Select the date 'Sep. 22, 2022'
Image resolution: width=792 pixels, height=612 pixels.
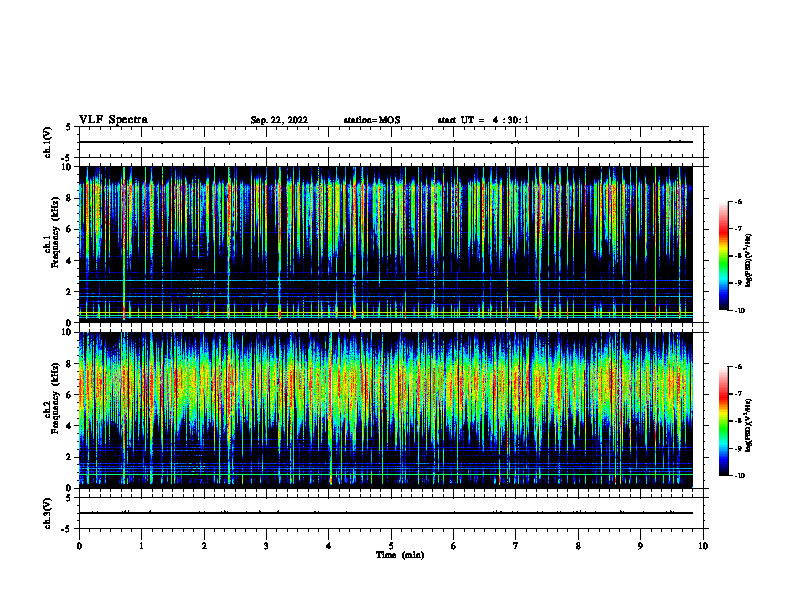point(279,120)
